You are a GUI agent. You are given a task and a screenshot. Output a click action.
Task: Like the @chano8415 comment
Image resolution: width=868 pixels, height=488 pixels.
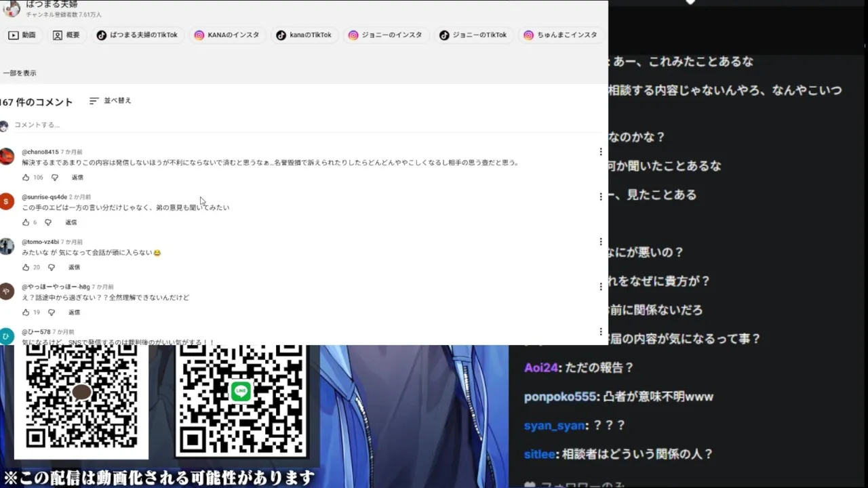26,178
